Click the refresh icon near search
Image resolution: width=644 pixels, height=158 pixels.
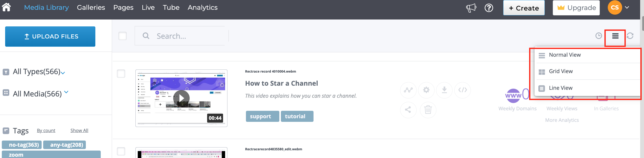[x=630, y=36]
